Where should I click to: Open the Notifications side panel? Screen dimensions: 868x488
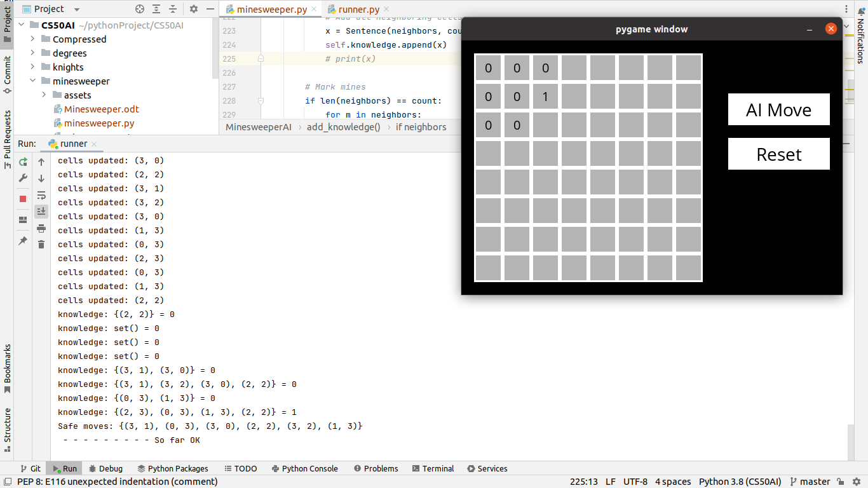pyautogui.click(x=861, y=37)
